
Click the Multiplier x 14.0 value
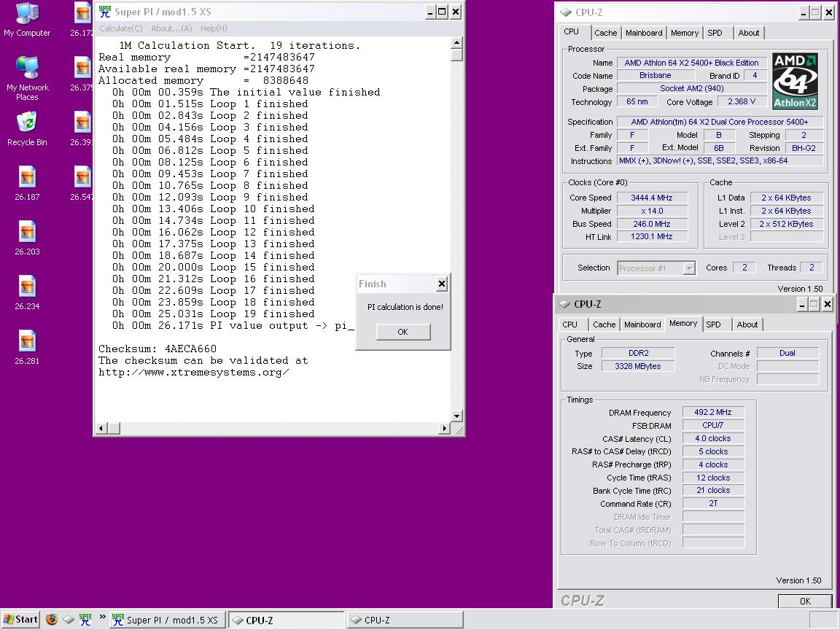coord(651,211)
